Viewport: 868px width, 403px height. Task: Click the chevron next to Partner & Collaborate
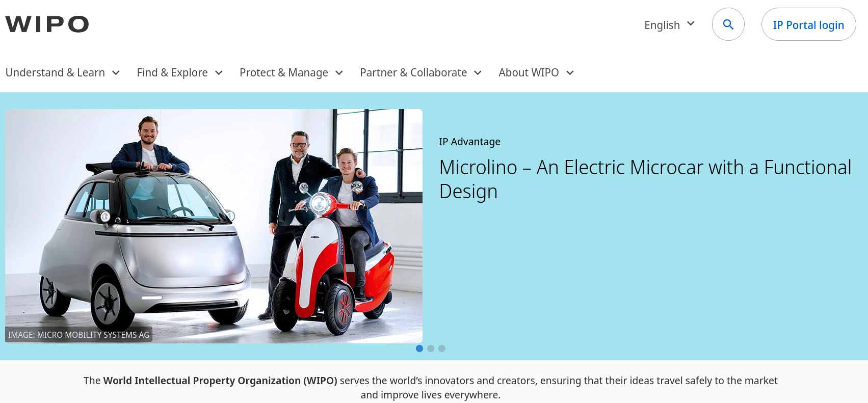(478, 73)
